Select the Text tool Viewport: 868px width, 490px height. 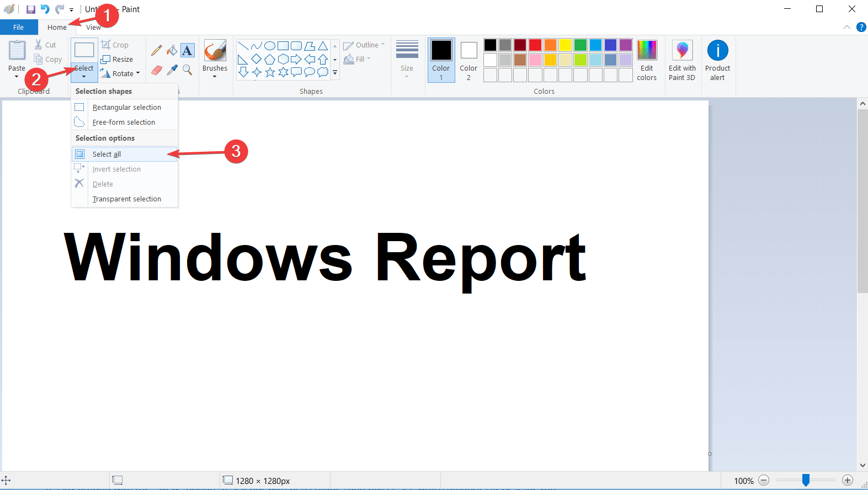tap(188, 51)
